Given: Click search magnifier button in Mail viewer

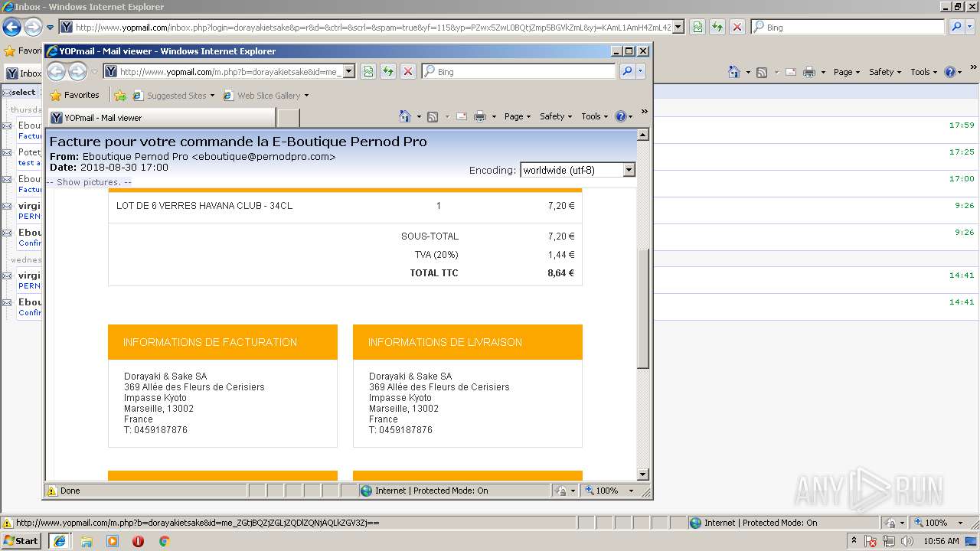Looking at the screenshot, I should pyautogui.click(x=627, y=71).
